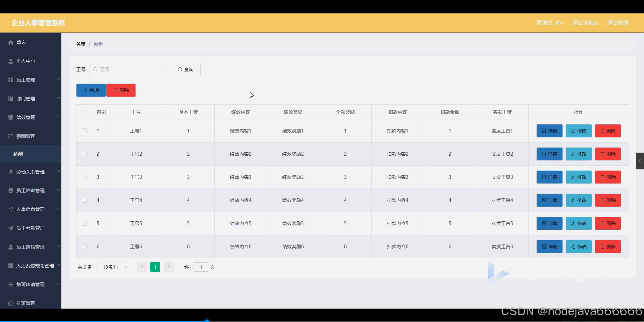Screen dimensions: 644x322
Task: Click the icon next to 员工请假管理
Action: (11, 247)
